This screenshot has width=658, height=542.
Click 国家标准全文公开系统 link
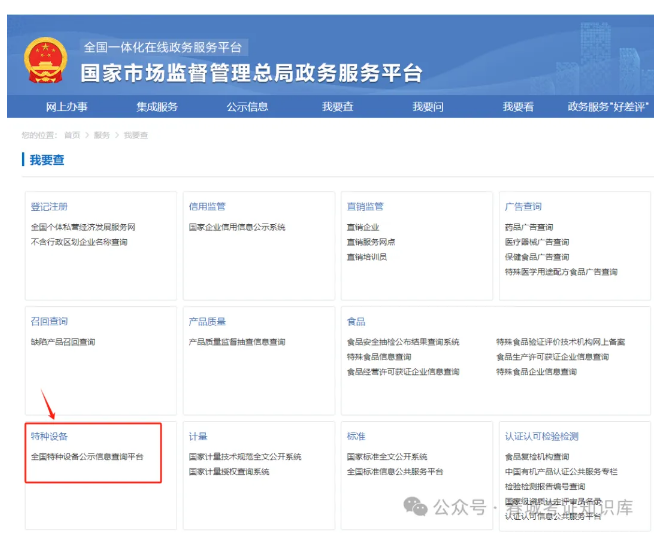point(387,456)
